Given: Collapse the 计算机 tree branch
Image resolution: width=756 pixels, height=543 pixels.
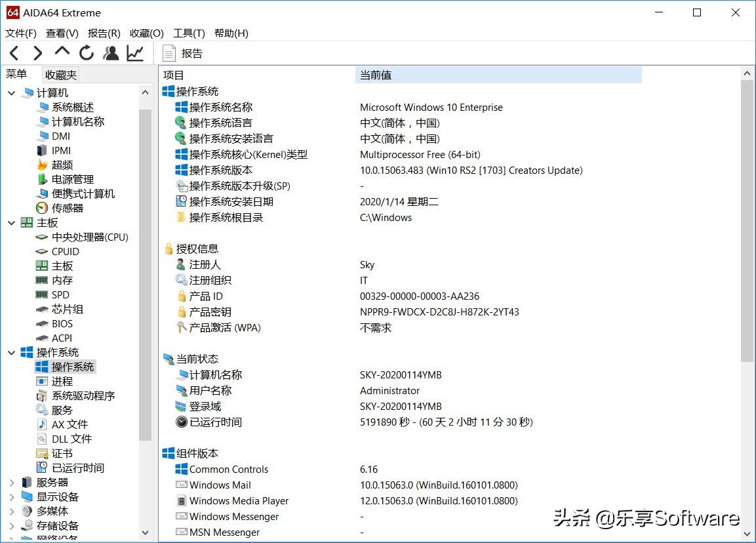Looking at the screenshot, I should tap(10, 92).
